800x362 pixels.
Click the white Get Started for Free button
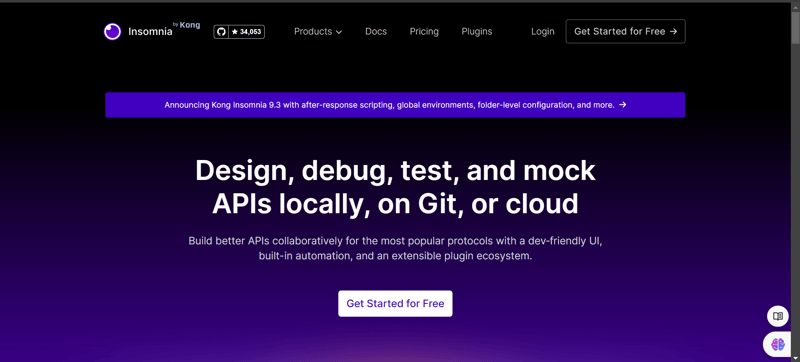pos(395,303)
